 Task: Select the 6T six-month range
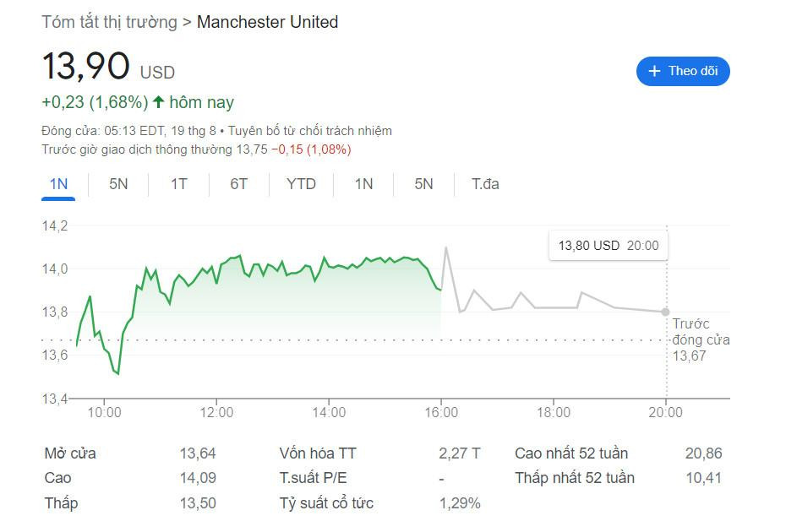pyautogui.click(x=238, y=183)
